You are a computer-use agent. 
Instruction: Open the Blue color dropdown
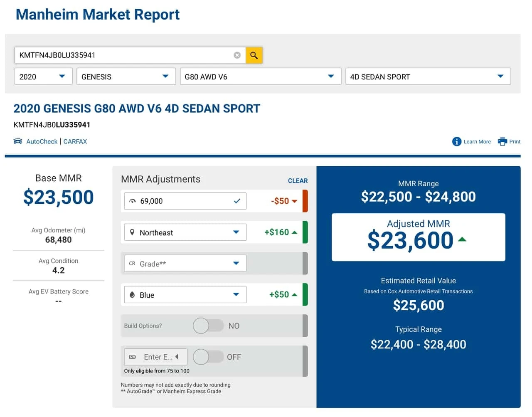coord(185,295)
